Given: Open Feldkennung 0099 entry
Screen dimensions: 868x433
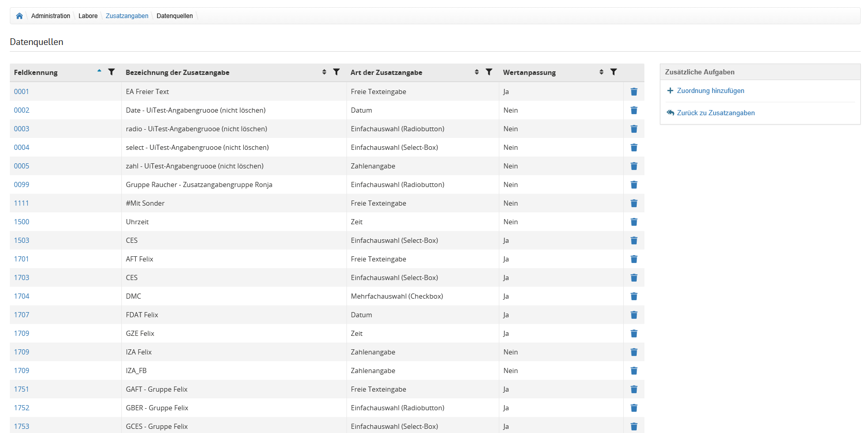Looking at the screenshot, I should pos(22,185).
